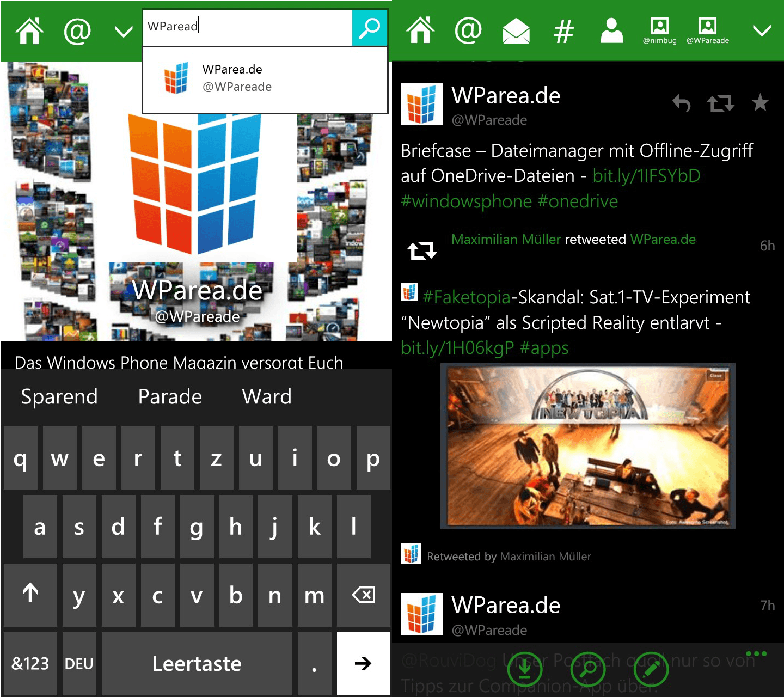Tap the q key on keyboard
Image resolution: width=784 pixels, height=697 pixels.
(20, 458)
